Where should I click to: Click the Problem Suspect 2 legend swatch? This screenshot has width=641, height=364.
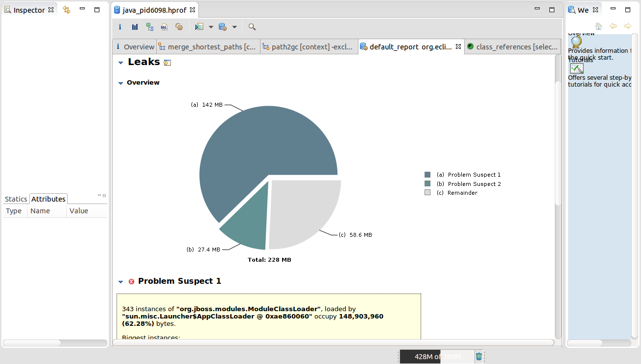(x=427, y=184)
